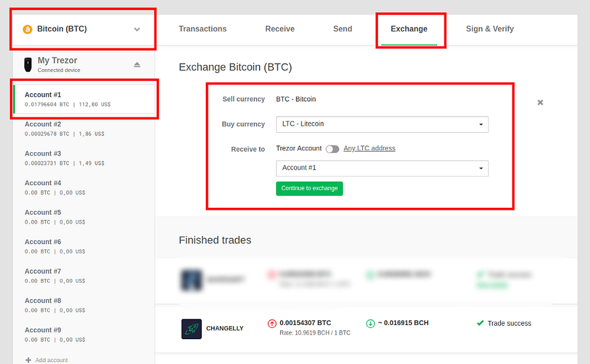Click the Any LTC address link
The height and width of the screenshot is (364, 590).
coord(369,148)
